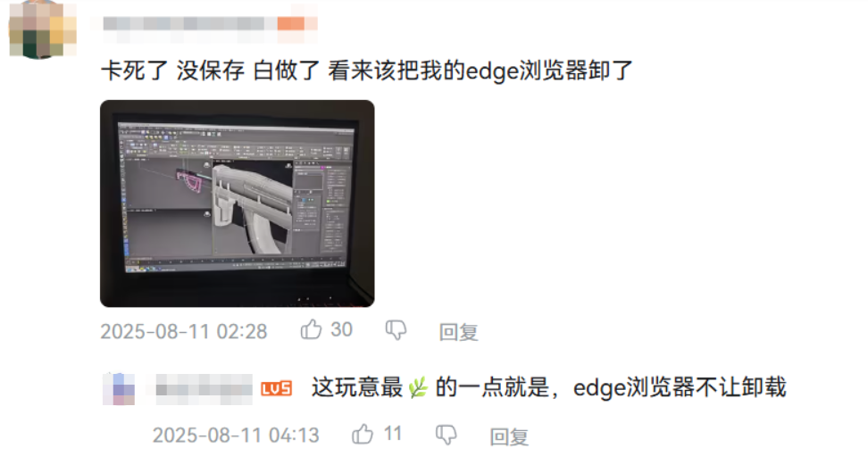Image resolution: width=868 pixels, height=473 pixels.
Task: Click the like count 11
Action: tap(393, 434)
